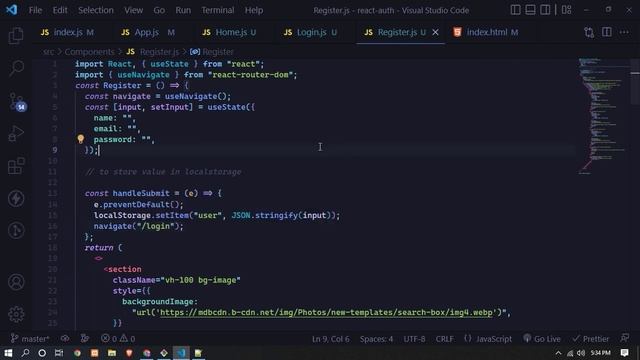Click the lightbulb code action icon
Viewport: 640px width, 360px height.
[80, 139]
